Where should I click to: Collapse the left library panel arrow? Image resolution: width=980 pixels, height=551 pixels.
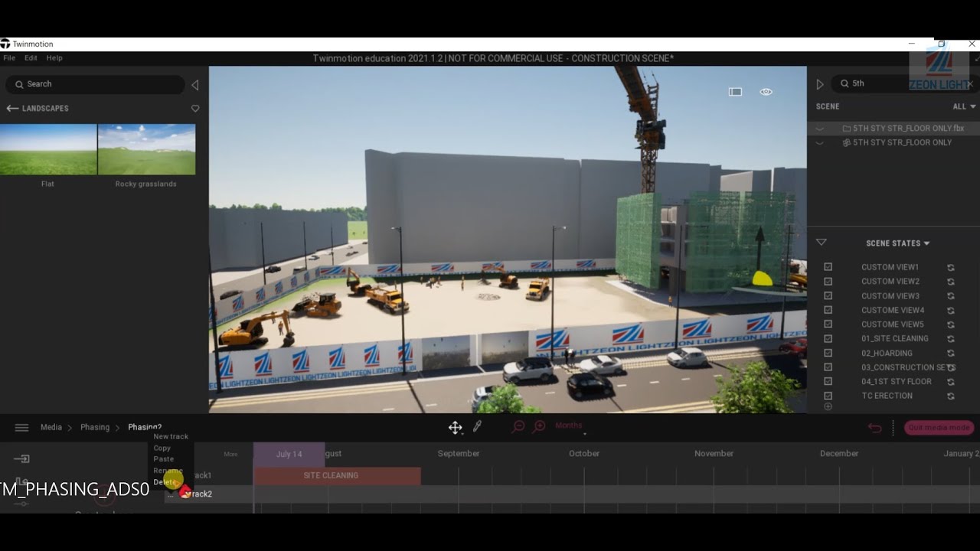coord(194,85)
